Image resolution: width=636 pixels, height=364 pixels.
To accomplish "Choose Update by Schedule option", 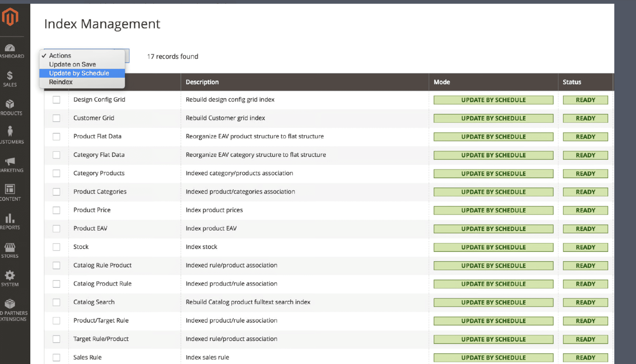I will (x=82, y=73).
